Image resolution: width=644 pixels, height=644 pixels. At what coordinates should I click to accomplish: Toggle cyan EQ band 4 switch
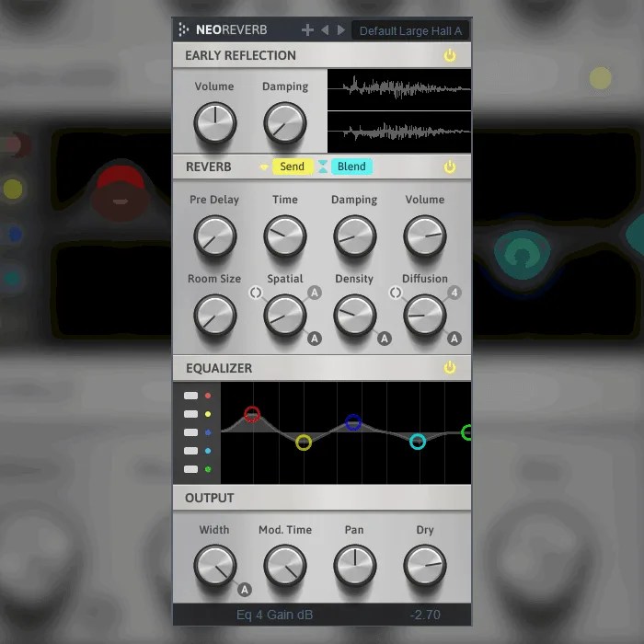(x=190, y=451)
